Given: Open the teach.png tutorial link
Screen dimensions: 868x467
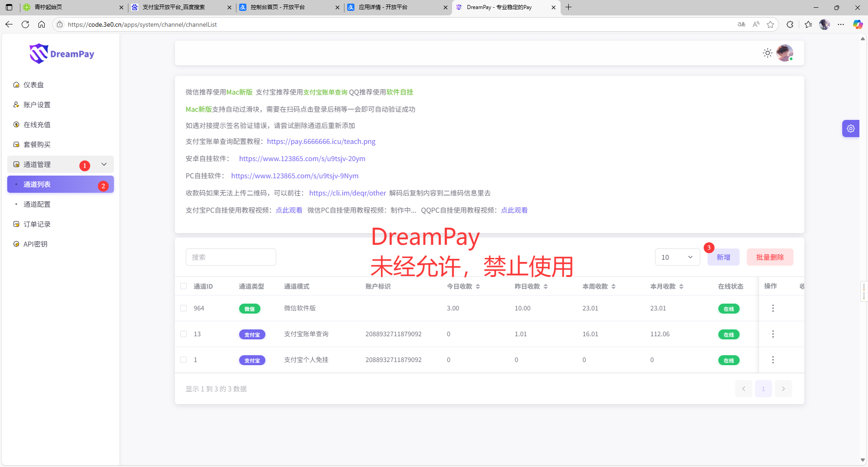Looking at the screenshot, I should [321, 142].
